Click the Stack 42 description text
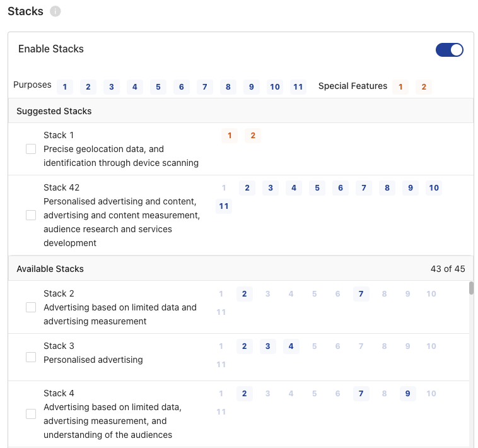This screenshot has width=478, height=448. click(121, 222)
